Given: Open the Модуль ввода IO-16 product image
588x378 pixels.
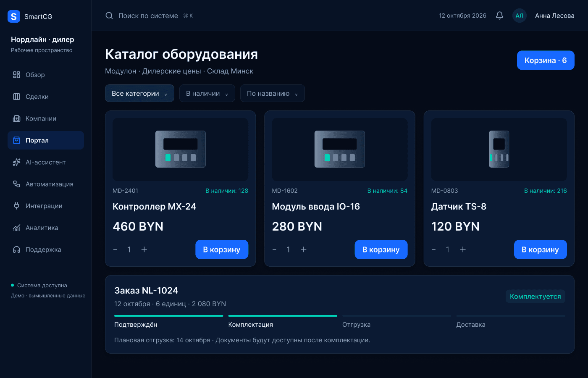Looking at the screenshot, I should (x=340, y=150).
